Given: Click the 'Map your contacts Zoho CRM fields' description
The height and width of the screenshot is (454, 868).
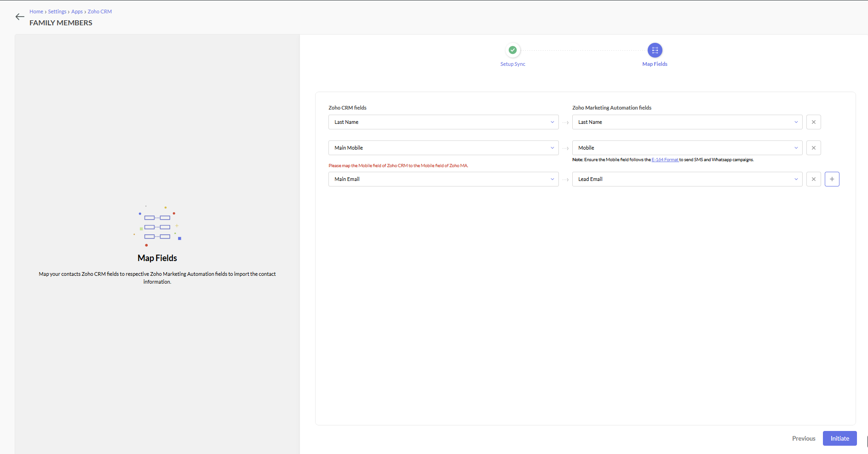Looking at the screenshot, I should (x=157, y=278).
